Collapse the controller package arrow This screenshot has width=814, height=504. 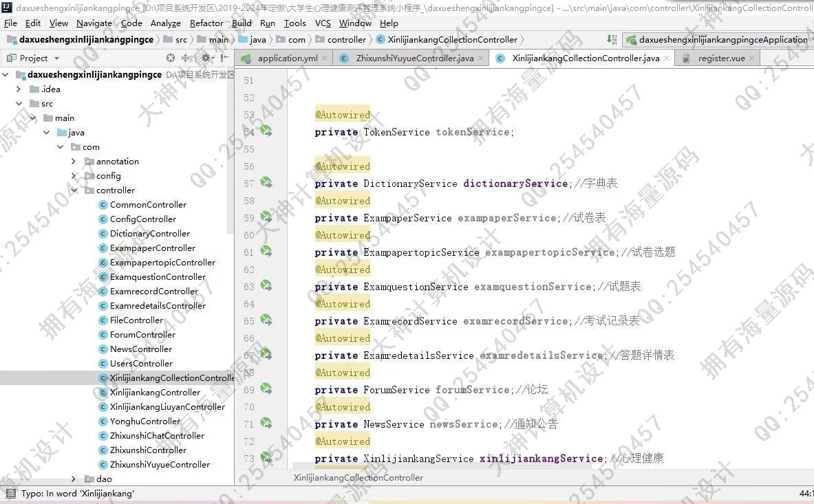(x=74, y=191)
